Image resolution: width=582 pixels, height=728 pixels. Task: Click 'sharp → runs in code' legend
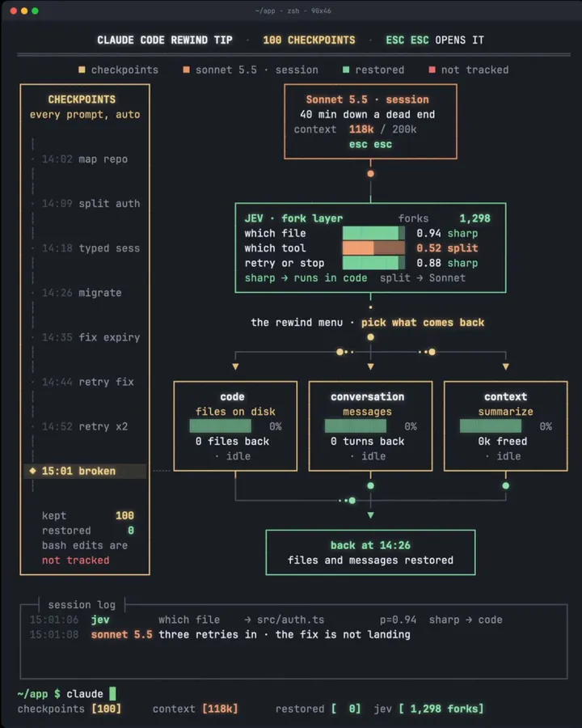[306, 278]
